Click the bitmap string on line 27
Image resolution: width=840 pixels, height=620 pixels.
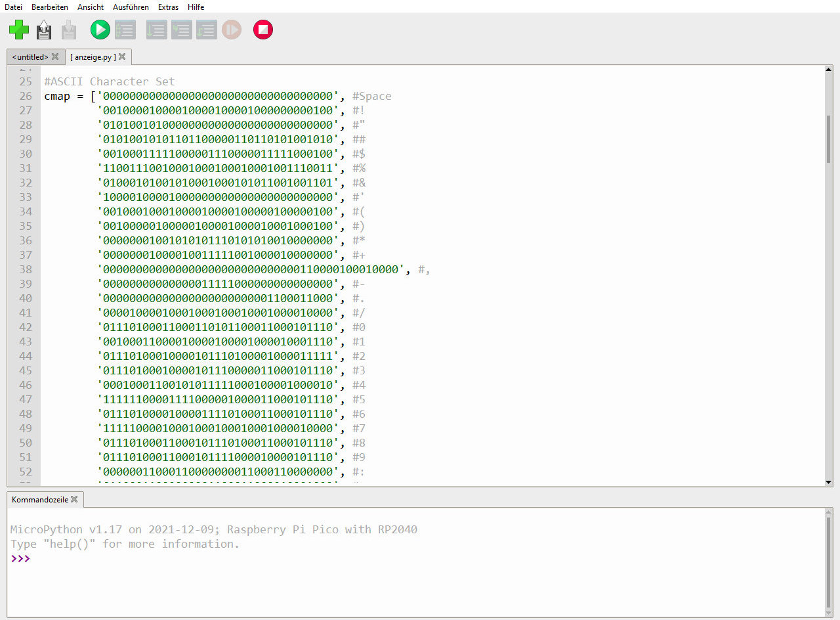218,110
